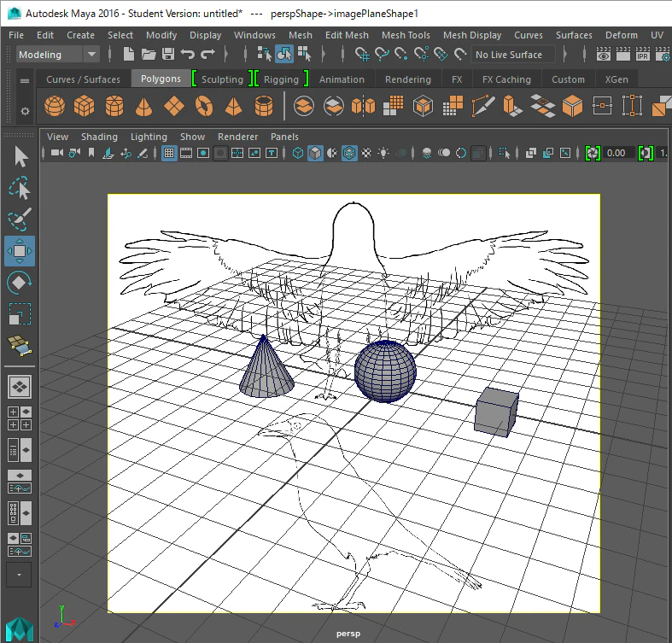Toggle smooth shade all in viewport
672x643 pixels.
pos(315,153)
